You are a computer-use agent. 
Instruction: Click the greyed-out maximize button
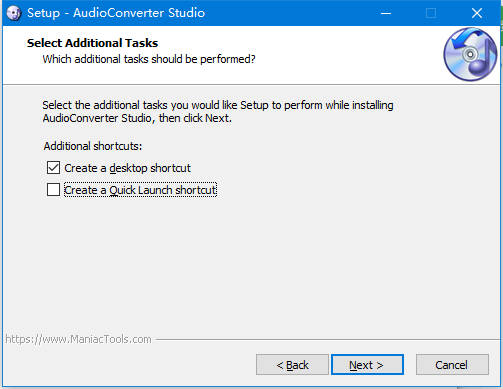click(431, 13)
